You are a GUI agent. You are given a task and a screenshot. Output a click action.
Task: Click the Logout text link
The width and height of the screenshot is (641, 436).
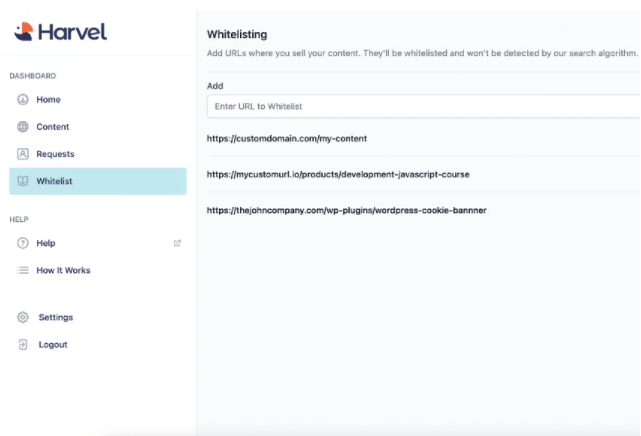click(x=53, y=344)
